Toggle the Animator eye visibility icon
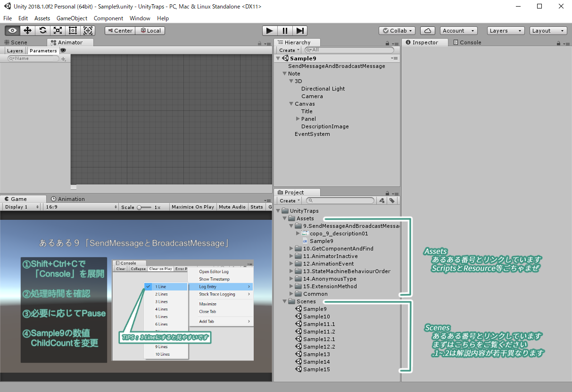Image resolution: width=572 pixels, height=392 pixels. (x=63, y=50)
